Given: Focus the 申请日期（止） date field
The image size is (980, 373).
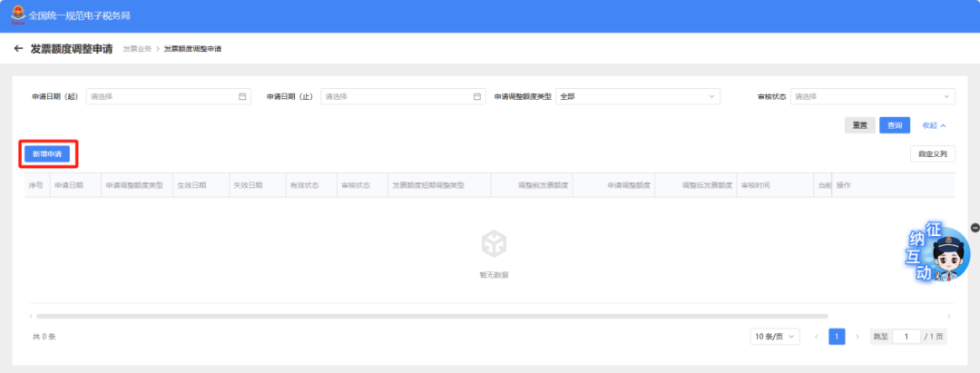Looking at the screenshot, I should point(403,97).
